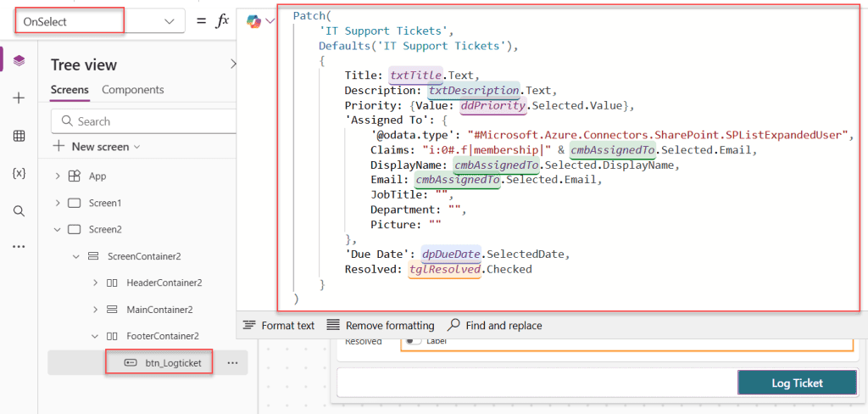Switch to the Components tab

coord(133,90)
